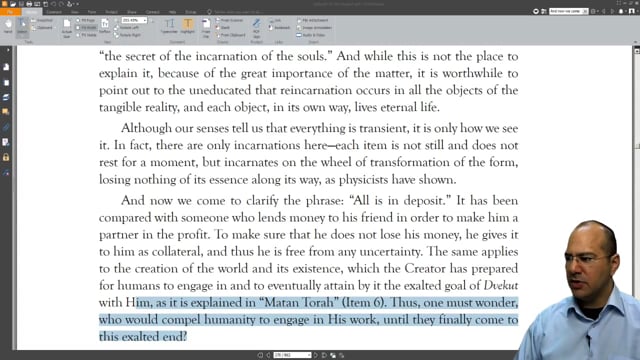
Task: Insert Audio & Video
Action: pyautogui.click(x=311, y=35)
